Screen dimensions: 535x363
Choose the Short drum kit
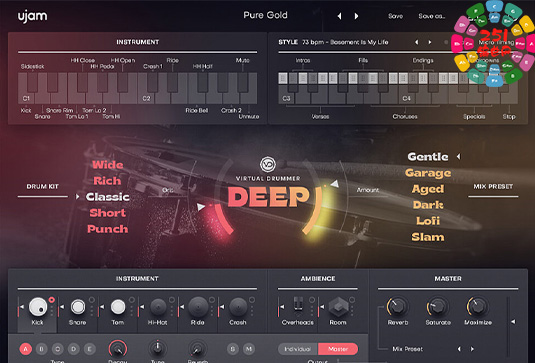coord(107,213)
